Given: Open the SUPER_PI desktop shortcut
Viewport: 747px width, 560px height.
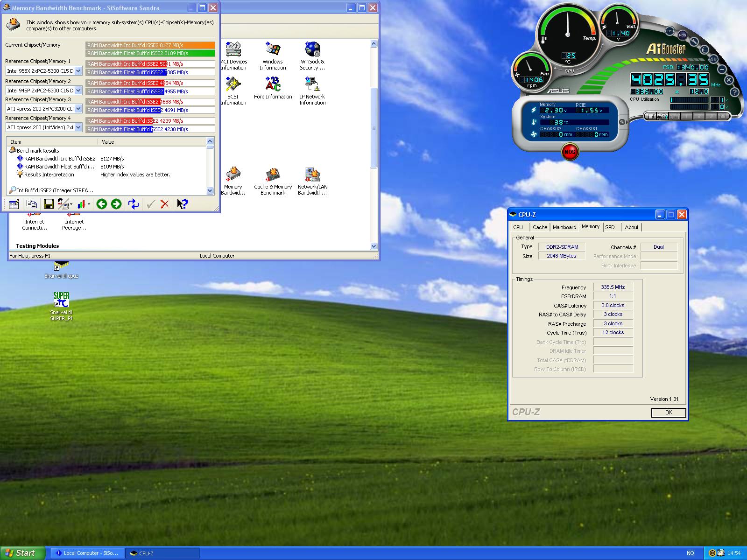Looking at the screenshot, I should click(61, 307).
